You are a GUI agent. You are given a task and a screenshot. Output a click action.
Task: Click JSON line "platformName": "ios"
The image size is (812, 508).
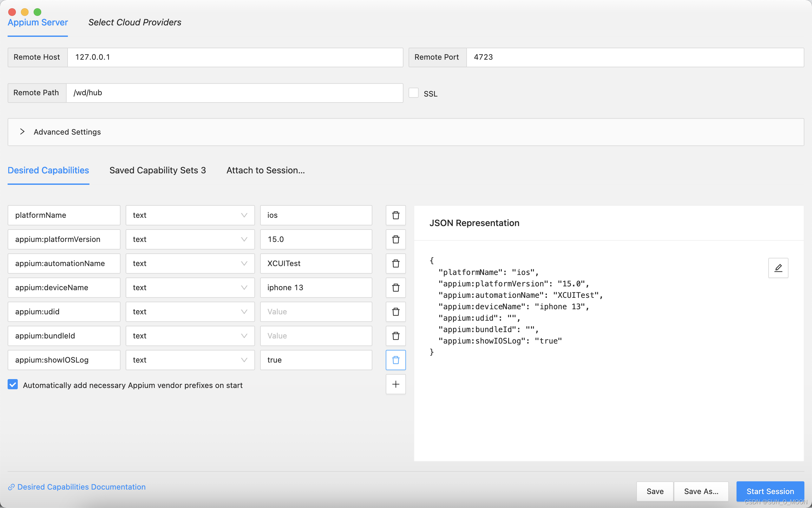(x=488, y=272)
